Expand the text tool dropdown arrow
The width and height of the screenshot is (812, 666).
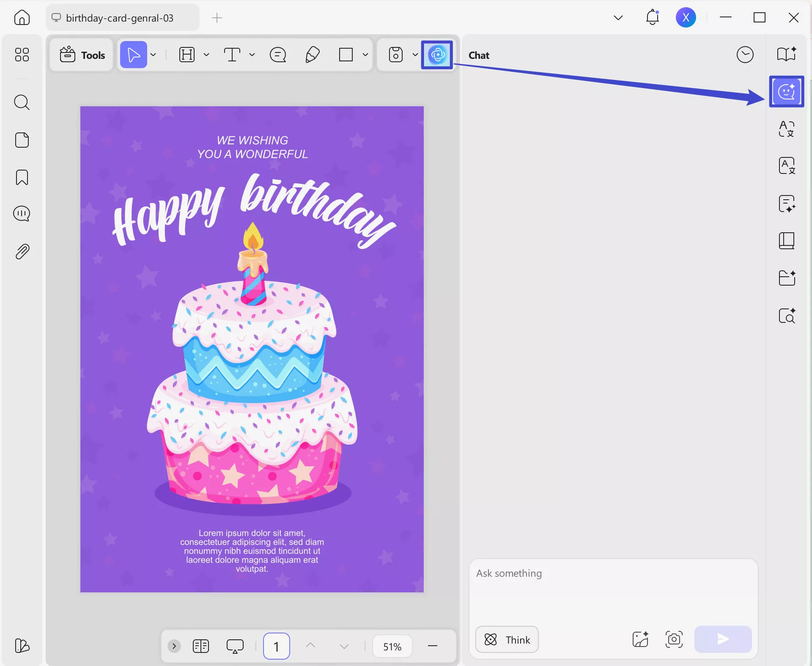(x=252, y=55)
